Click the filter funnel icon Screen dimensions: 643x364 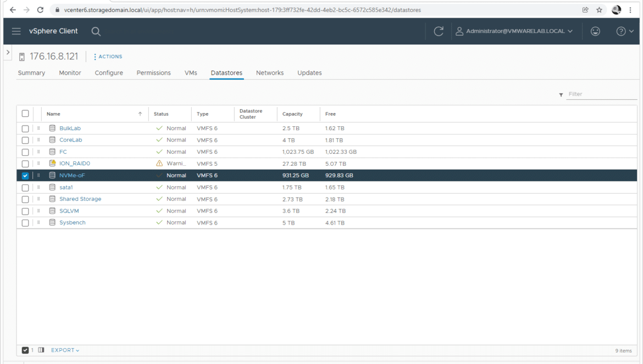(561, 95)
